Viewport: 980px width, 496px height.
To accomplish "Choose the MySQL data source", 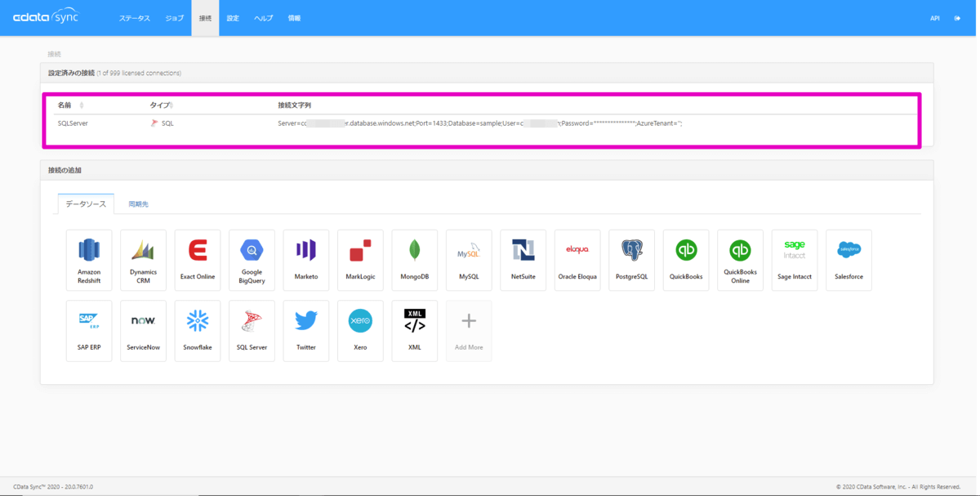I will [469, 260].
